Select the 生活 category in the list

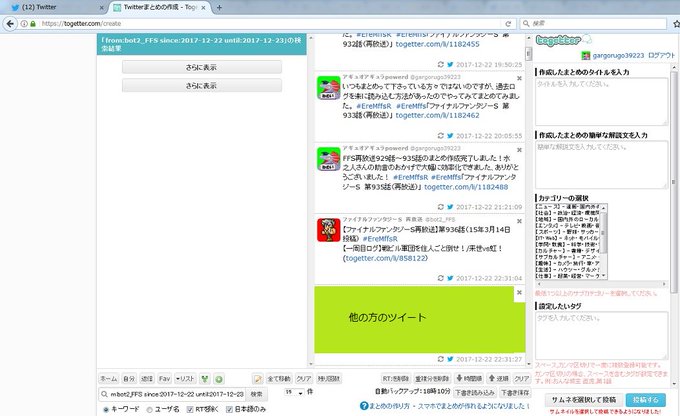click(x=568, y=269)
